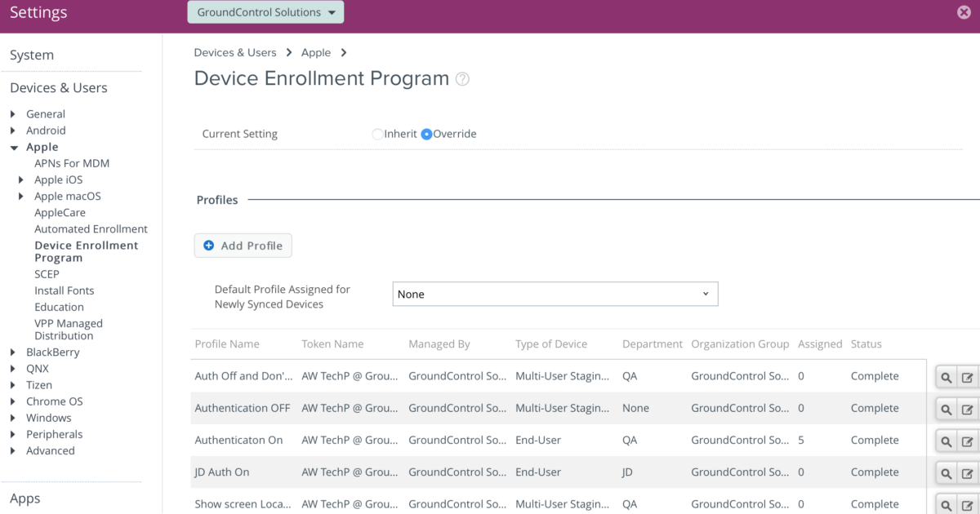This screenshot has width=980, height=514.
Task: Select Install Fonts in the sidebar
Action: click(64, 290)
